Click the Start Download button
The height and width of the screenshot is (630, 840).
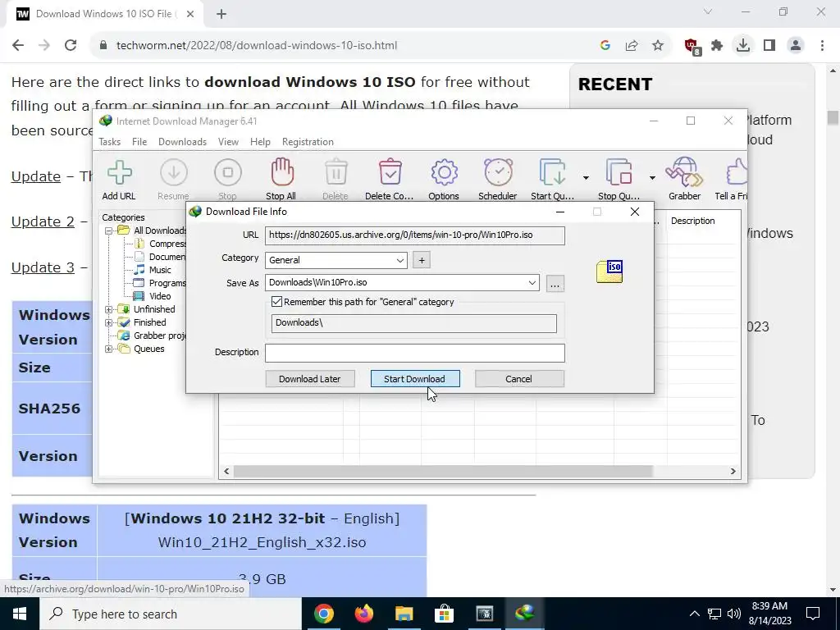(415, 379)
